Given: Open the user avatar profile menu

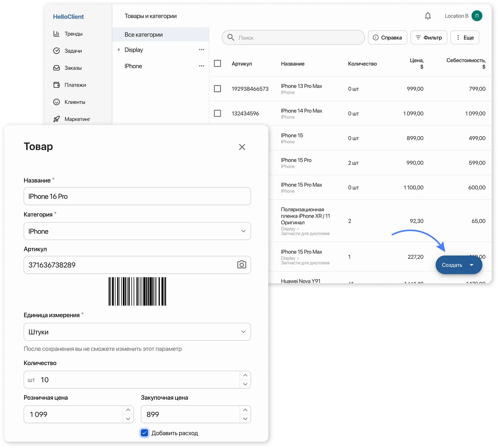Looking at the screenshot, I should (477, 16).
